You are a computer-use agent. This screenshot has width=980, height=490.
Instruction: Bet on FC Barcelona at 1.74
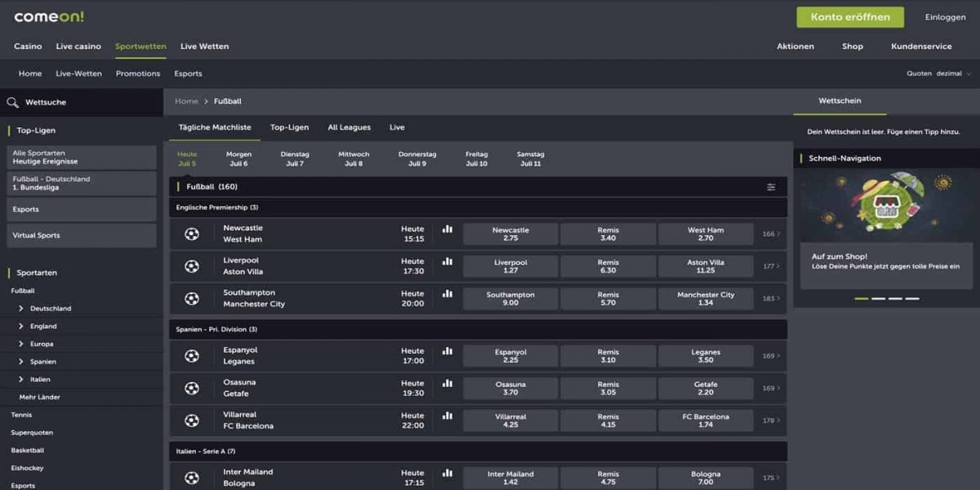(706, 421)
